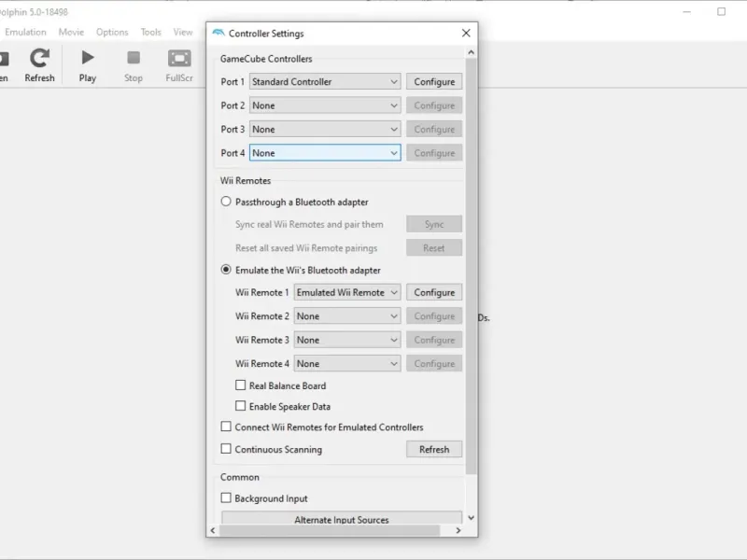Minimize the Dolphin main window
This screenshot has width=747, height=560.
click(x=686, y=11)
